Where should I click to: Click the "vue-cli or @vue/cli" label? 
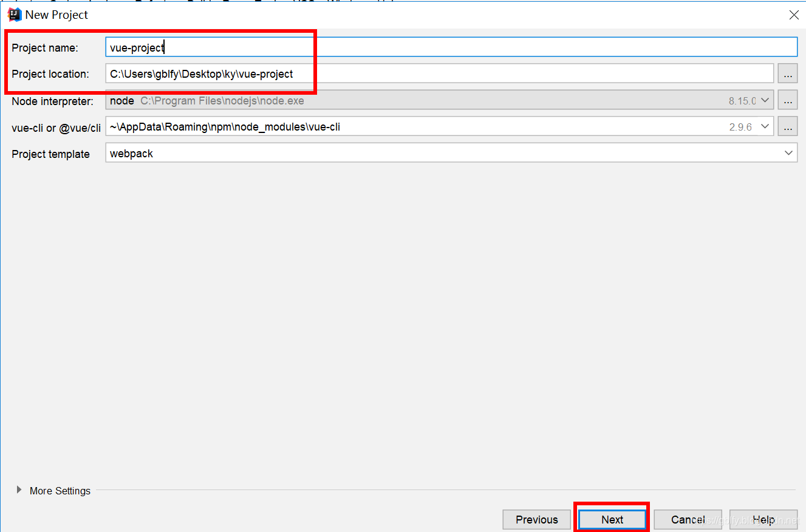click(x=56, y=128)
